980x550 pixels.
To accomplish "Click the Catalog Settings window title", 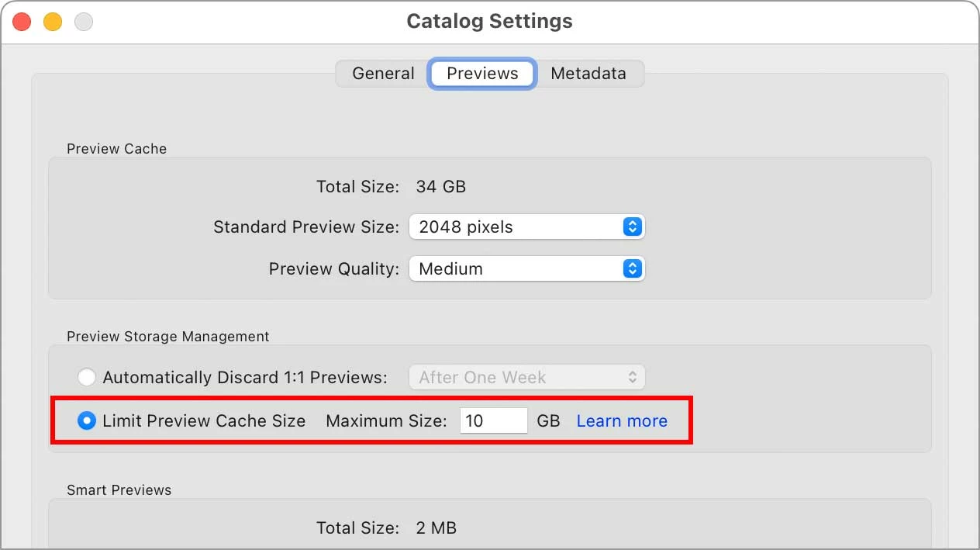I will [x=489, y=21].
